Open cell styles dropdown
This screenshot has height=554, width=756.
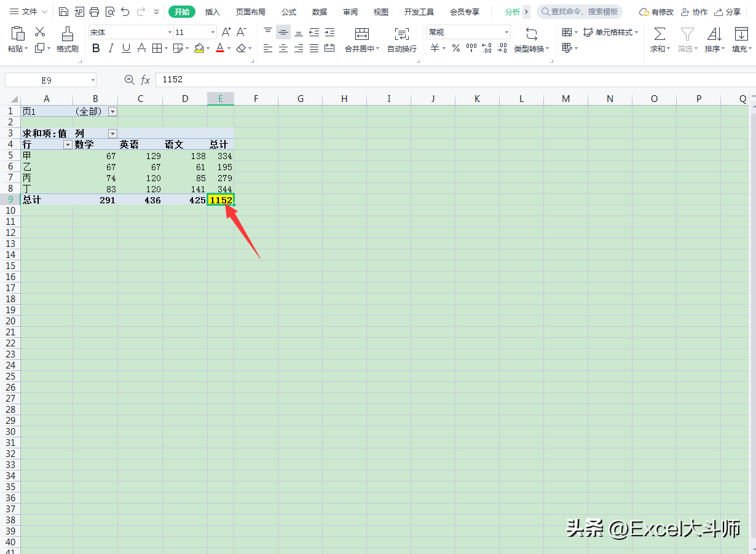click(x=611, y=32)
